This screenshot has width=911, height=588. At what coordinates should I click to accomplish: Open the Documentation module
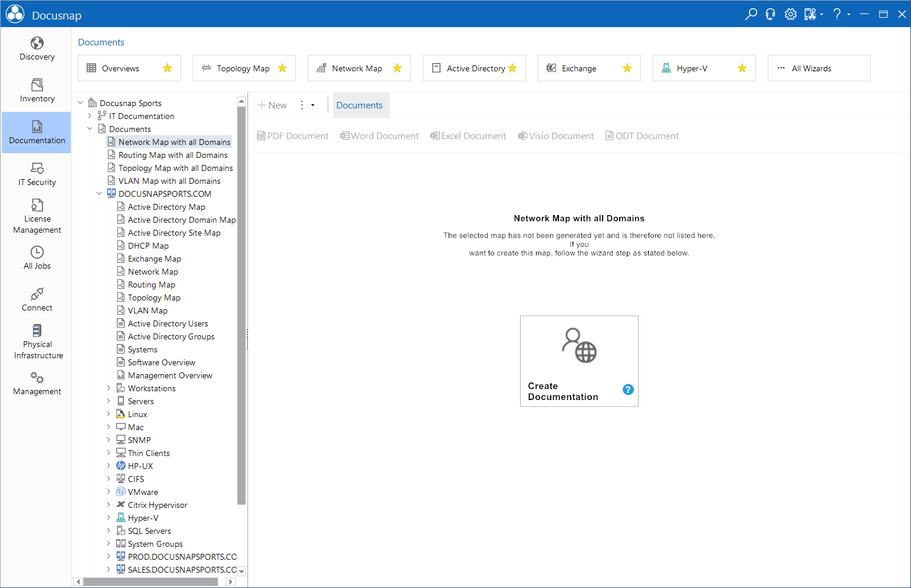[37, 133]
